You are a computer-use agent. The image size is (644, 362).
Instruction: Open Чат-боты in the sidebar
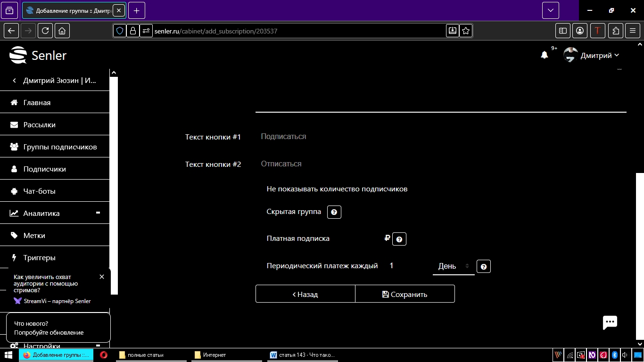point(40,191)
